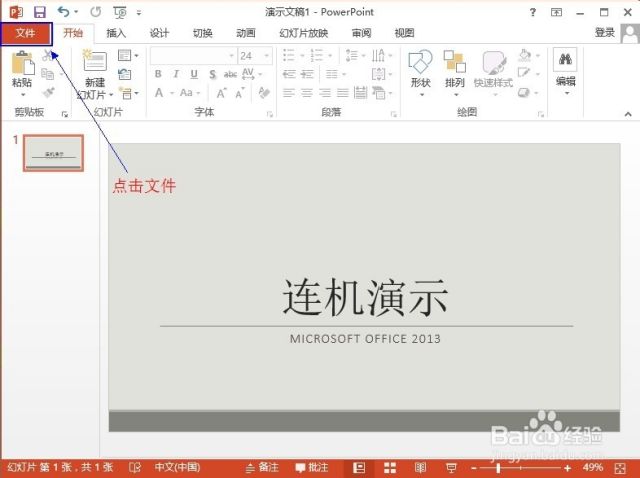Click the Redo icon
Screen dimensions: 640x478
tap(96, 12)
